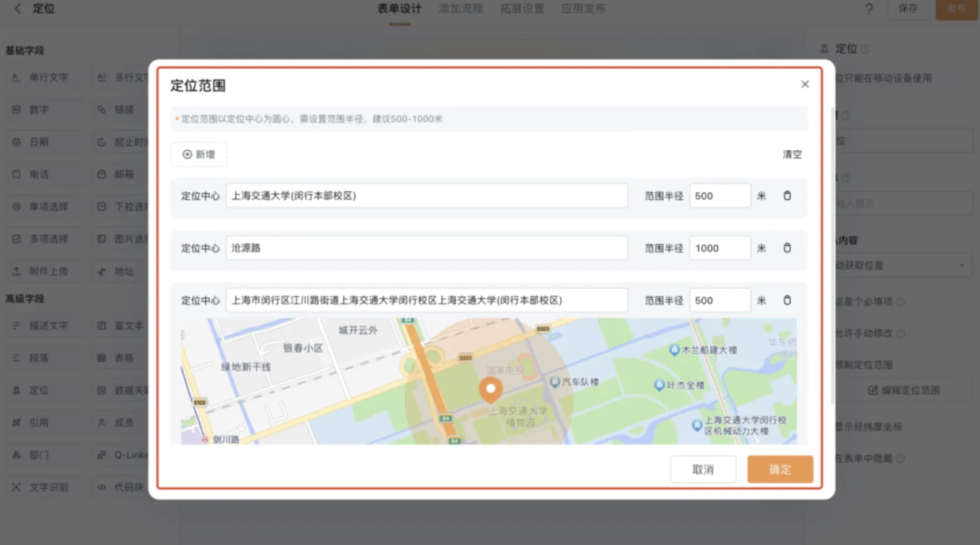Delete the 上海市闵行区江川路街道 location range row
980x545 pixels.
pyautogui.click(x=787, y=300)
